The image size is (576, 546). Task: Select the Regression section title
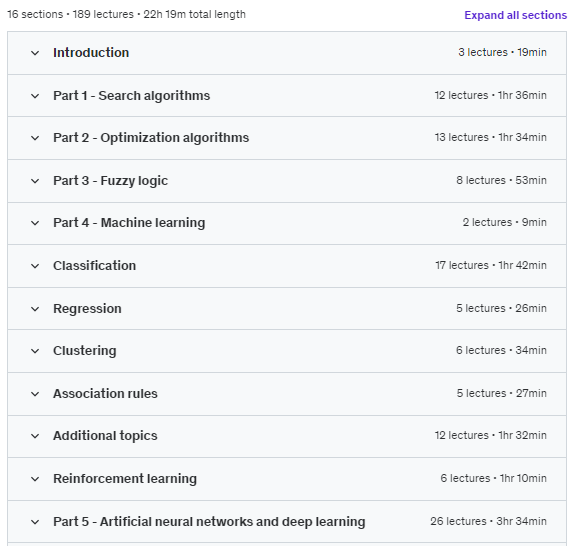pyautogui.click(x=87, y=308)
